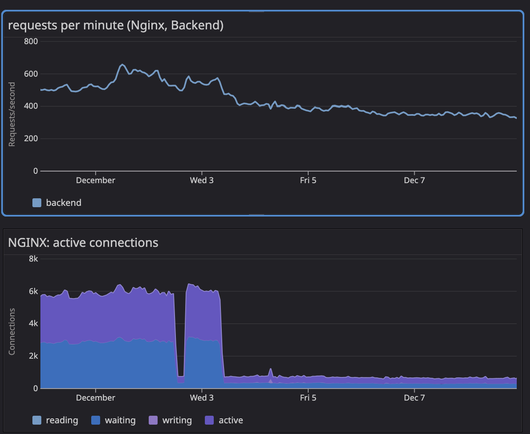Click the backend legend color swatch
The height and width of the screenshot is (434, 530).
pyautogui.click(x=37, y=203)
